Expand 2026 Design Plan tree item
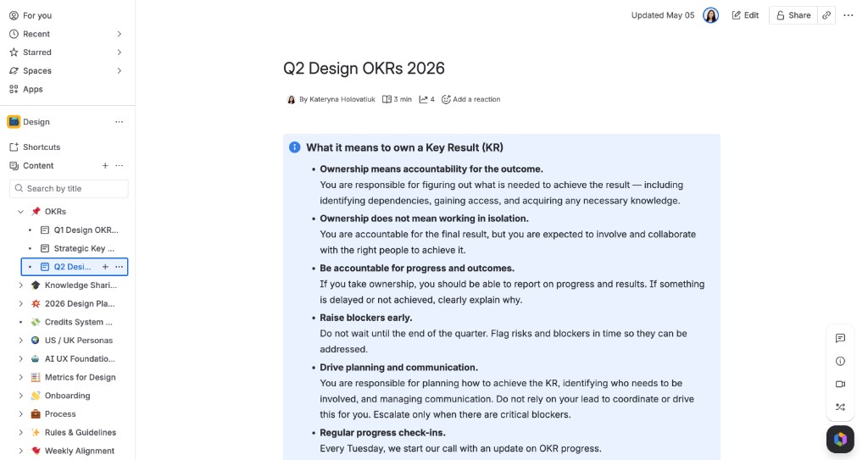 coord(20,304)
